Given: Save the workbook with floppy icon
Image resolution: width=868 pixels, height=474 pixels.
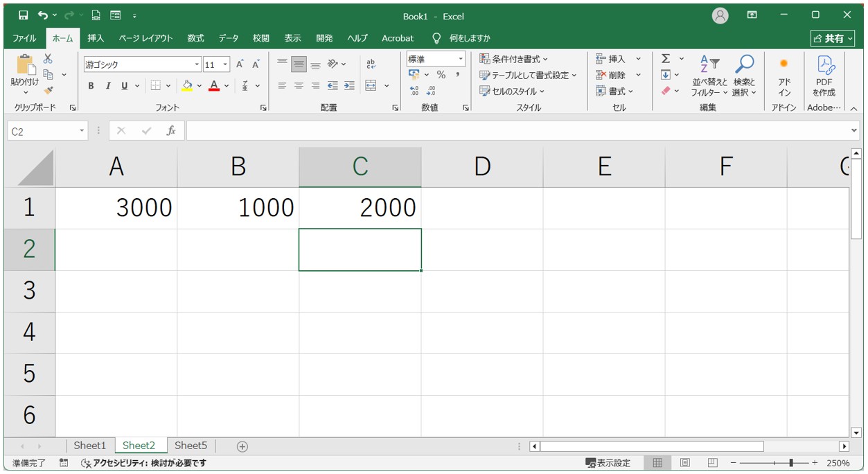Looking at the screenshot, I should pyautogui.click(x=23, y=15).
